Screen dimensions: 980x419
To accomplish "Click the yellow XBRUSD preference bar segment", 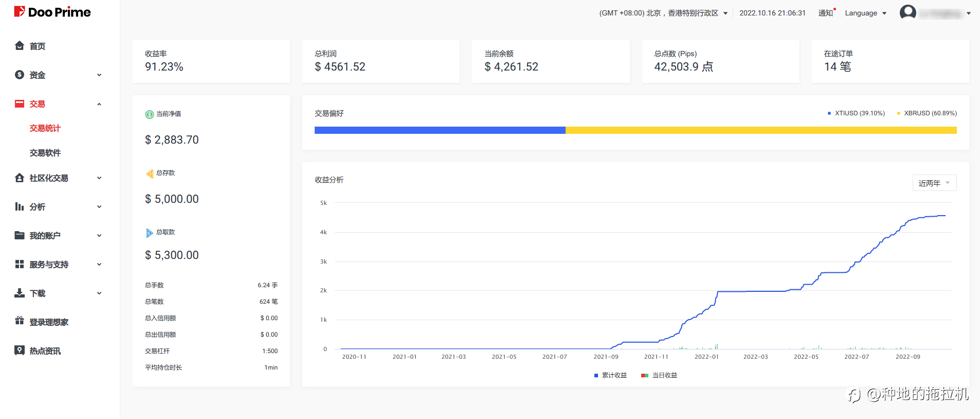I will (x=760, y=130).
